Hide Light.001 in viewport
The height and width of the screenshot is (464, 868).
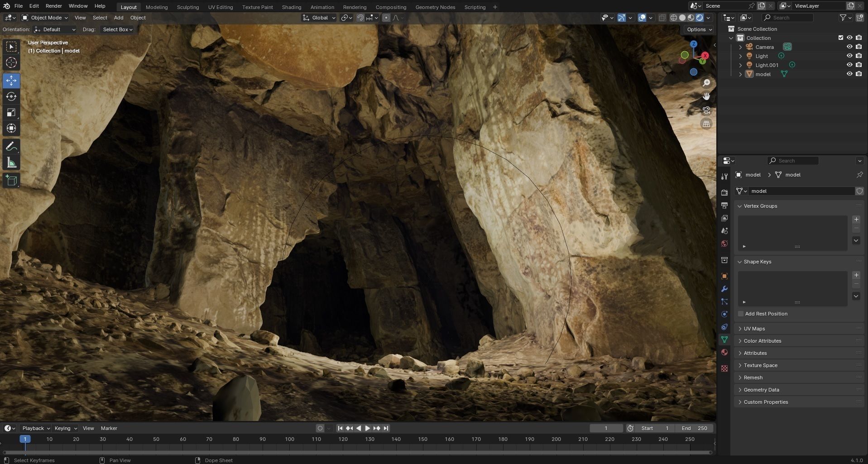click(849, 65)
